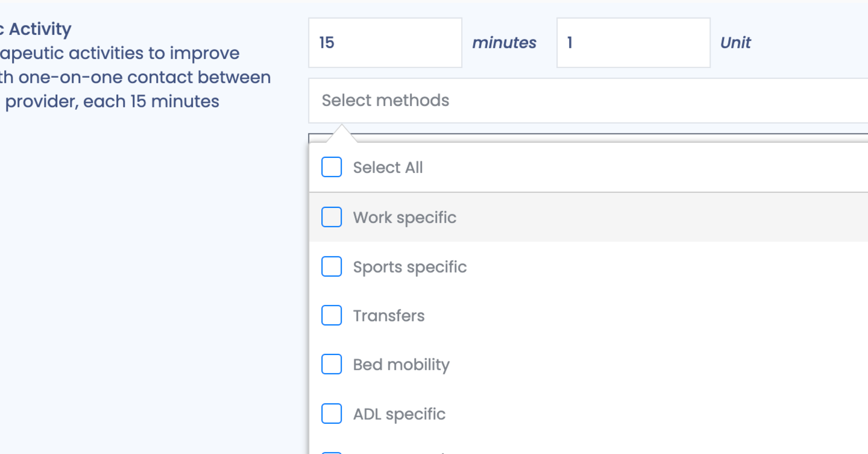Choose the "Bed mobility" option text
The width and height of the screenshot is (868, 454).
pyautogui.click(x=401, y=365)
